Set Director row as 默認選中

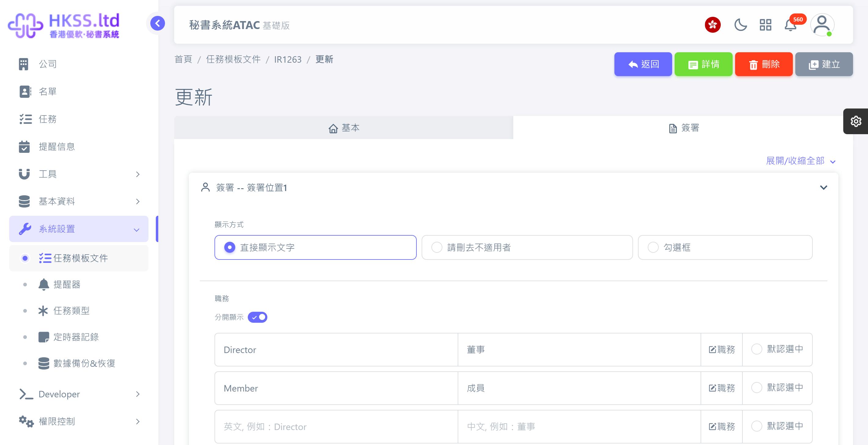(x=756, y=349)
